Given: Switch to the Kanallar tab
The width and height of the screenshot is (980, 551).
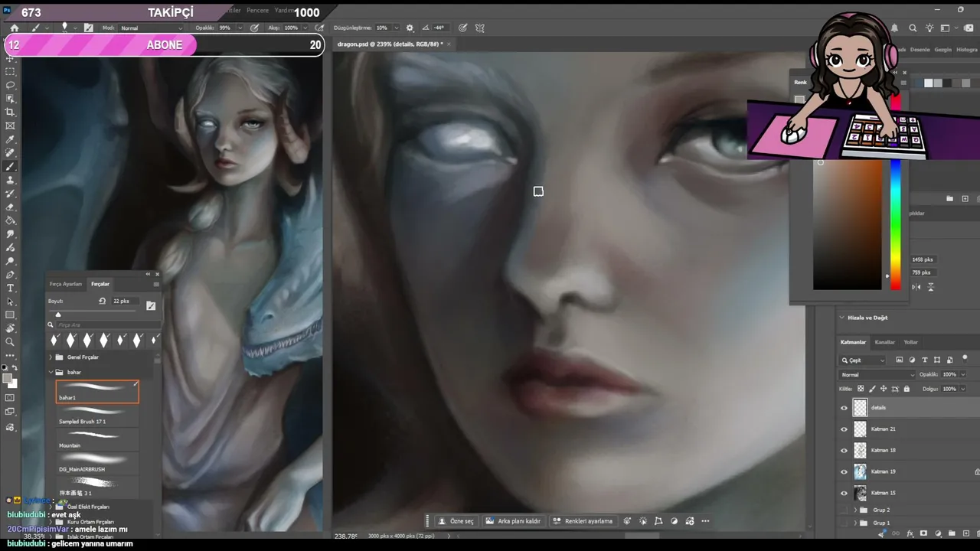Looking at the screenshot, I should [885, 342].
